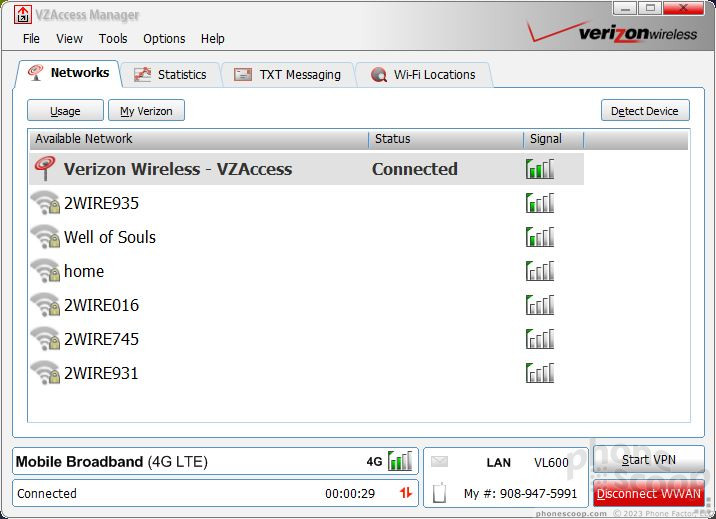Click the message envelope icon beside LAN
The image size is (716, 519).
coord(439,462)
